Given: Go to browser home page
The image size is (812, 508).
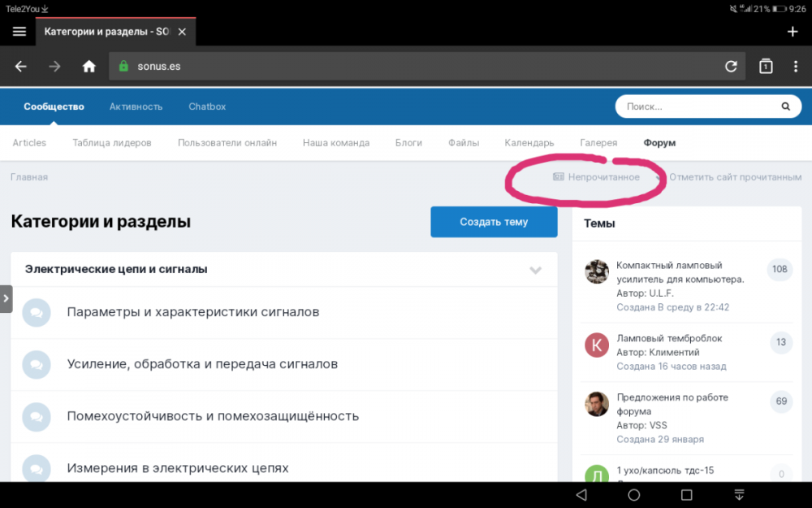Looking at the screenshot, I should click(89, 67).
